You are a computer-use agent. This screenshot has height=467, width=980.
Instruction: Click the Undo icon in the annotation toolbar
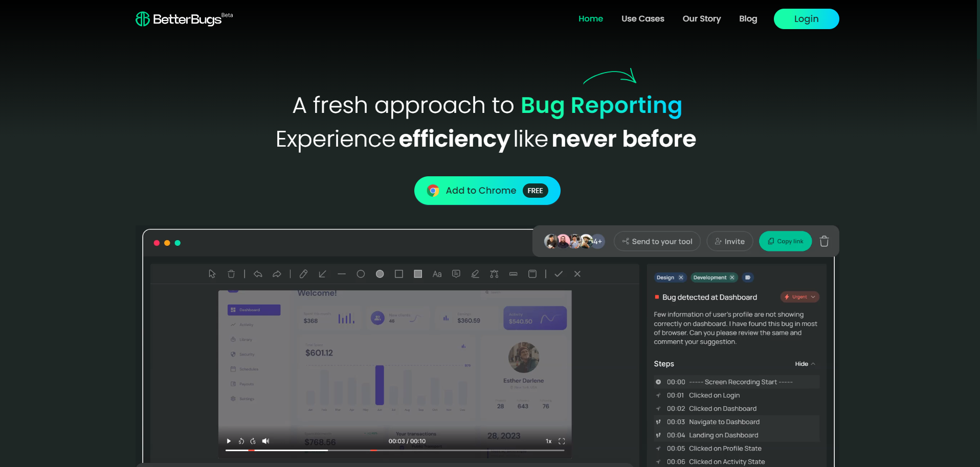(258, 274)
